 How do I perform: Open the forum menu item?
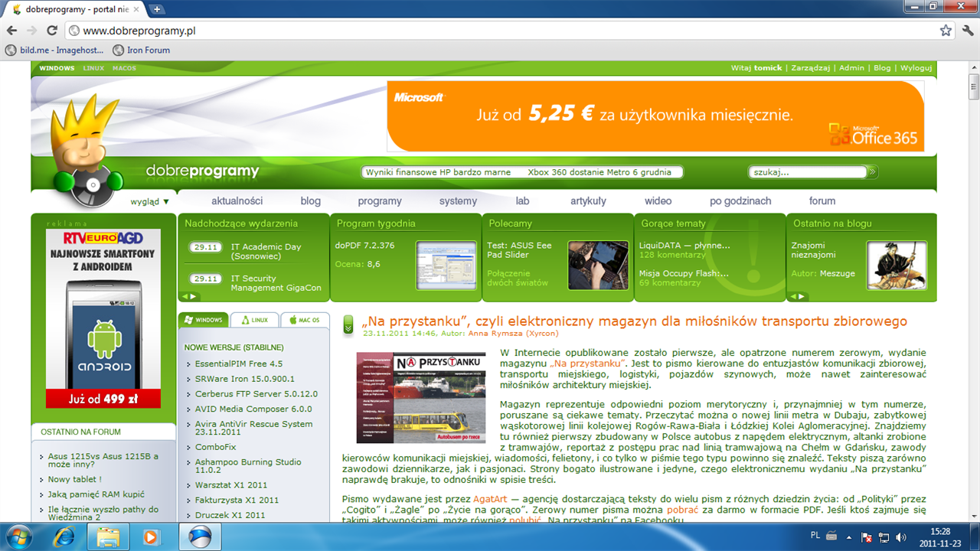(x=822, y=201)
